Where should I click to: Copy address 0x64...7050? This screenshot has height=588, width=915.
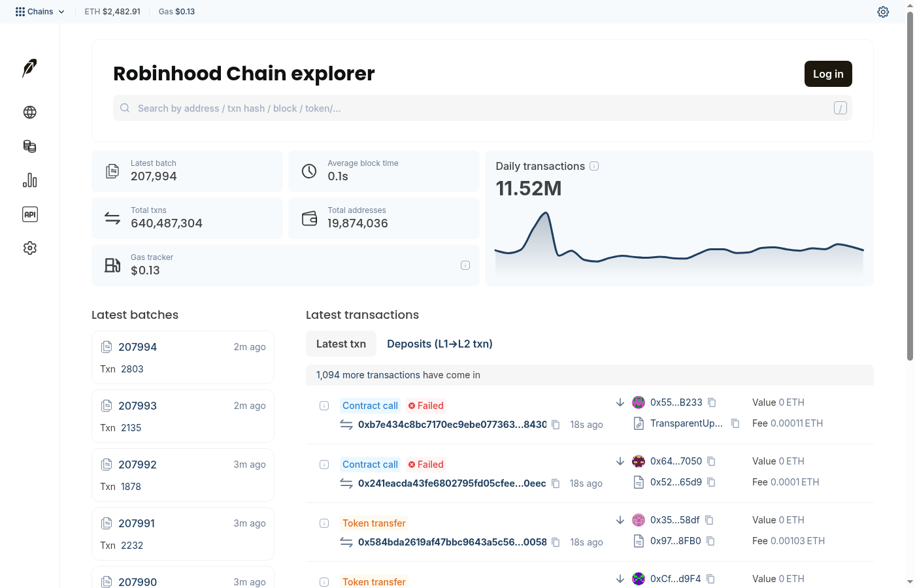[712, 461]
